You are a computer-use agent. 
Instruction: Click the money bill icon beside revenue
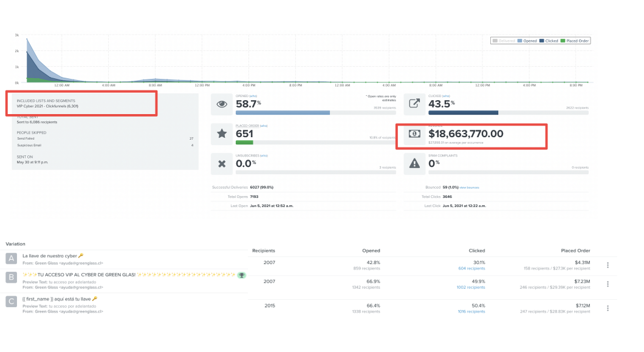414,134
